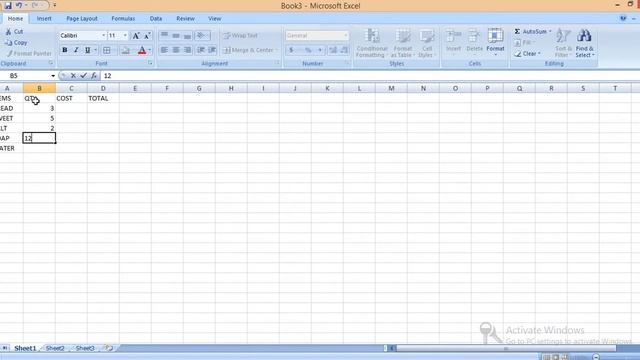Select the COST cell
The image size is (640, 360).
[x=71, y=98]
